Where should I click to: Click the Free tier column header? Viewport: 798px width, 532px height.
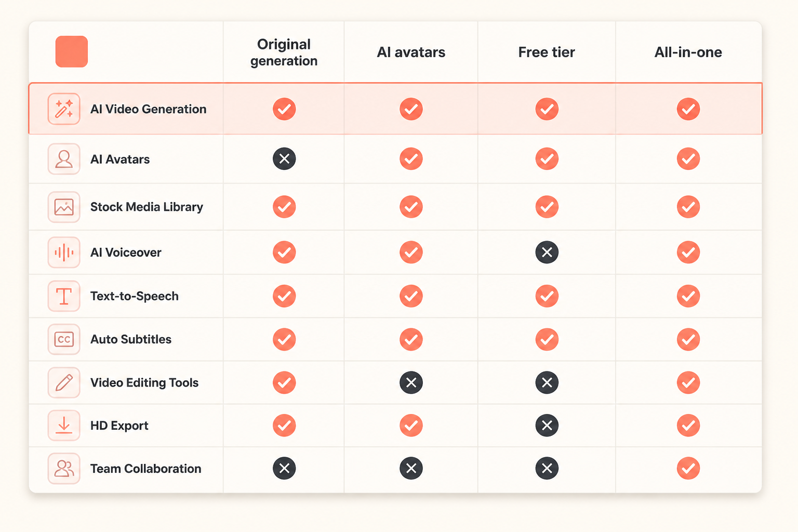(x=547, y=52)
